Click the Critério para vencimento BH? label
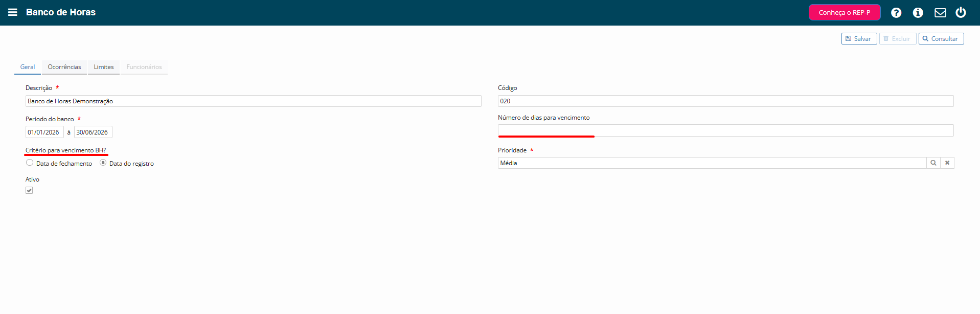This screenshot has width=980, height=314. tap(66, 150)
